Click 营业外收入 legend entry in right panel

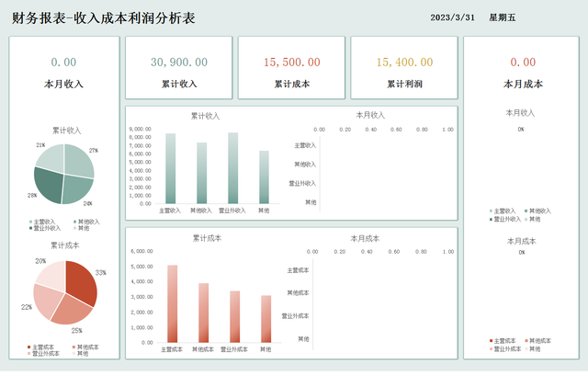pyautogui.click(x=507, y=219)
